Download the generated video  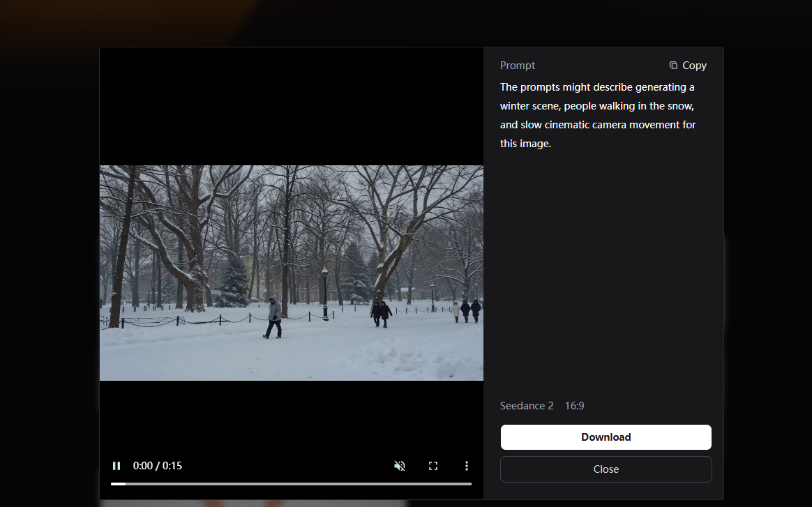(606, 437)
